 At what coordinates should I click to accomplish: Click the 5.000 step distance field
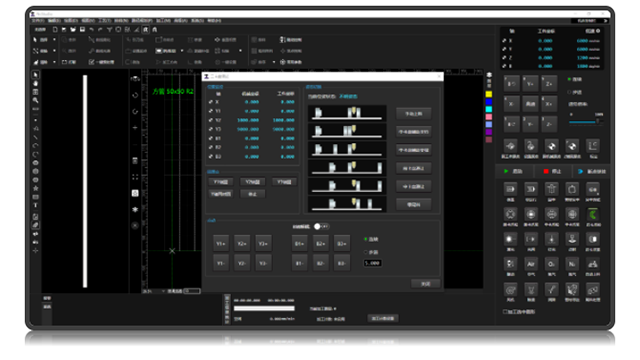pyautogui.click(x=372, y=263)
